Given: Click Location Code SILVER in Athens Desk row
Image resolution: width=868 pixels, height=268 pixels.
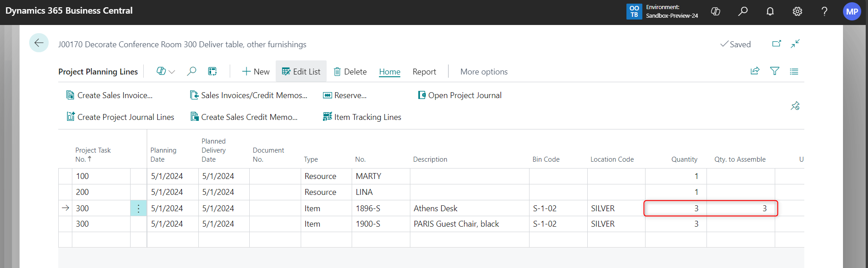Looking at the screenshot, I should pos(616,208).
